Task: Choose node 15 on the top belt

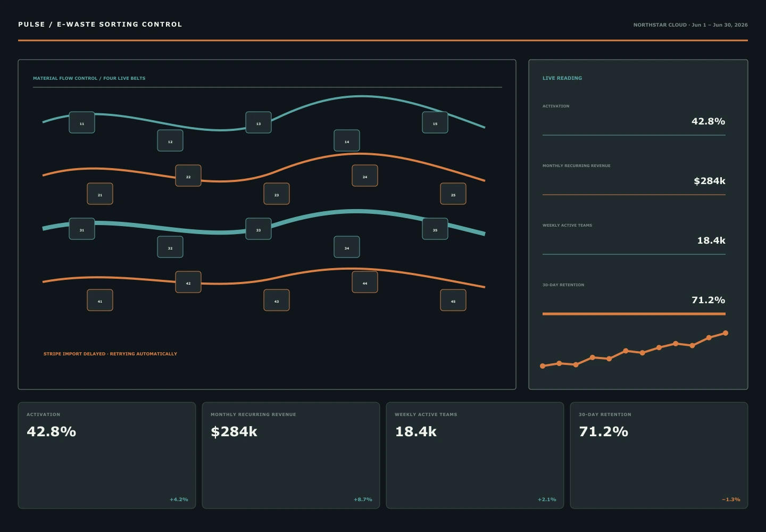Action: tap(435, 122)
